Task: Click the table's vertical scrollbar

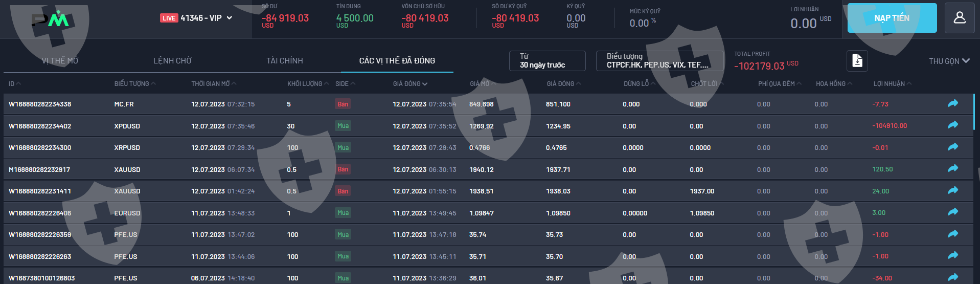Action: point(974,112)
